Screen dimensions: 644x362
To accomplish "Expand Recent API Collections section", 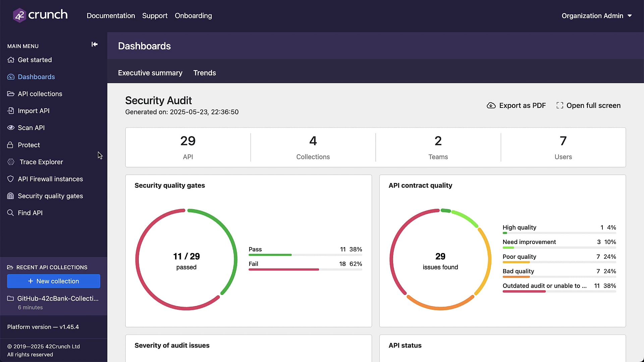I will click(51, 267).
